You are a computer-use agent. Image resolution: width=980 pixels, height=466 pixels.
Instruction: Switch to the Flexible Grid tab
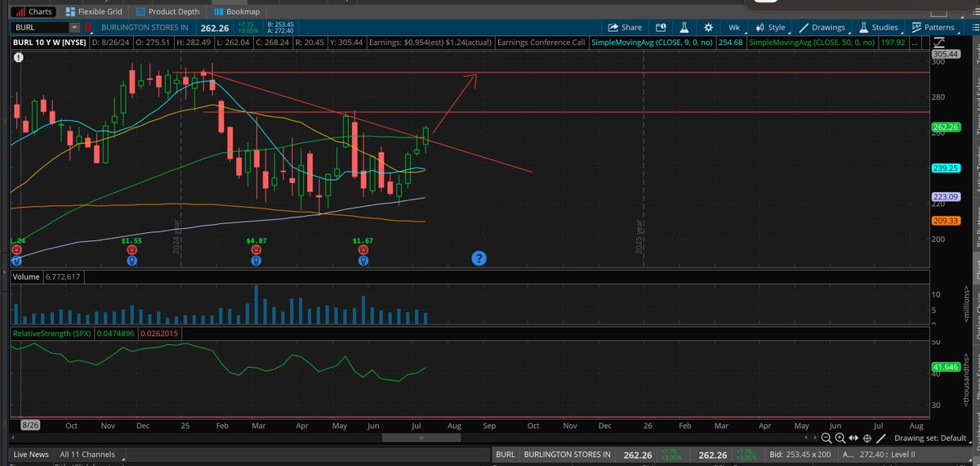point(93,11)
